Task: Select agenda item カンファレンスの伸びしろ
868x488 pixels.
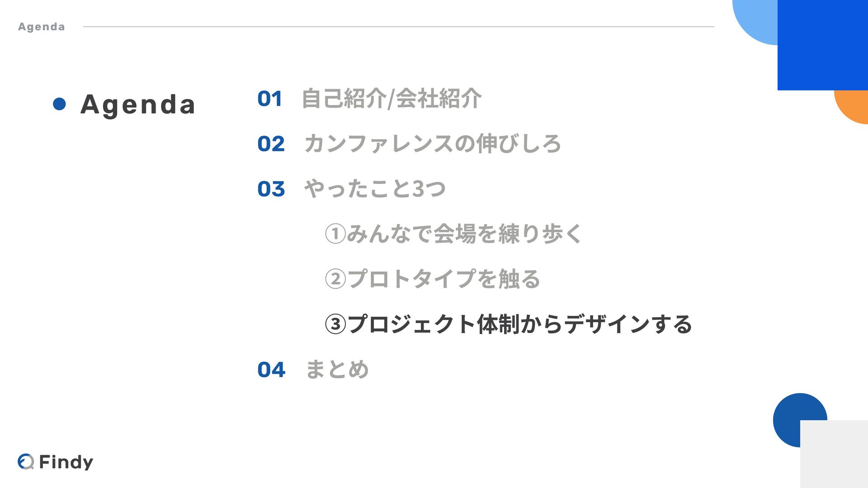Action: tap(433, 144)
